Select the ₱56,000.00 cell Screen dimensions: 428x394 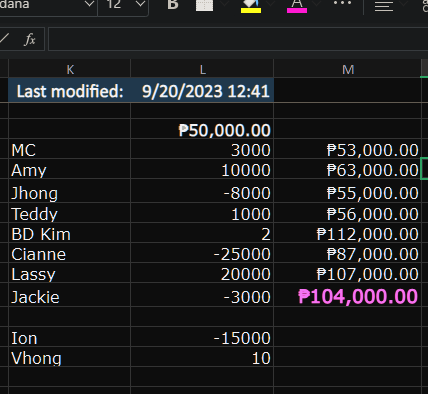(347, 213)
